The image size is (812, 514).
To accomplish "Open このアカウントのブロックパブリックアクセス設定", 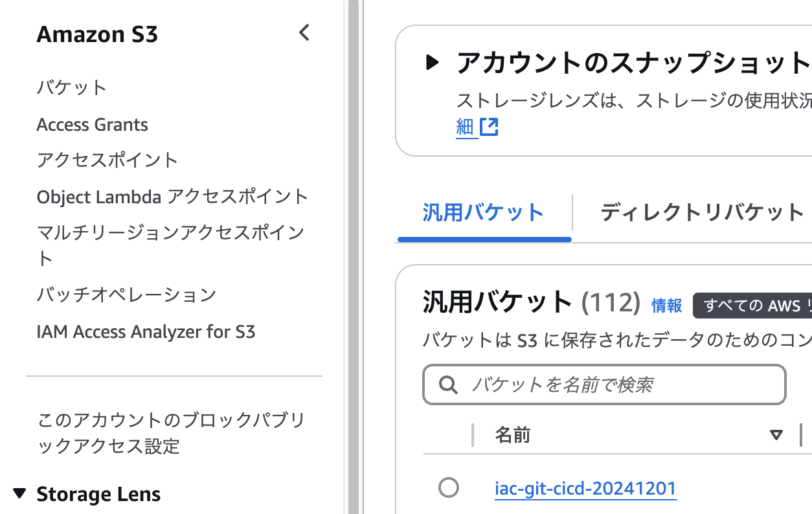I will pyautogui.click(x=171, y=433).
